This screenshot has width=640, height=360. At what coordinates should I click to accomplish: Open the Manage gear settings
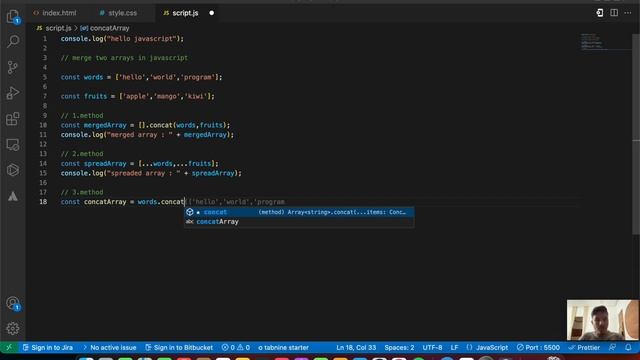click(x=13, y=329)
